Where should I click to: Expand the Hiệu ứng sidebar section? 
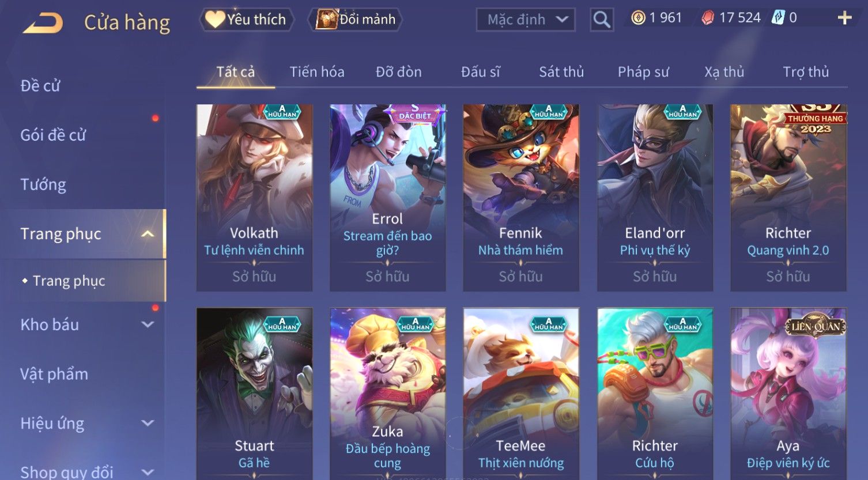148,423
